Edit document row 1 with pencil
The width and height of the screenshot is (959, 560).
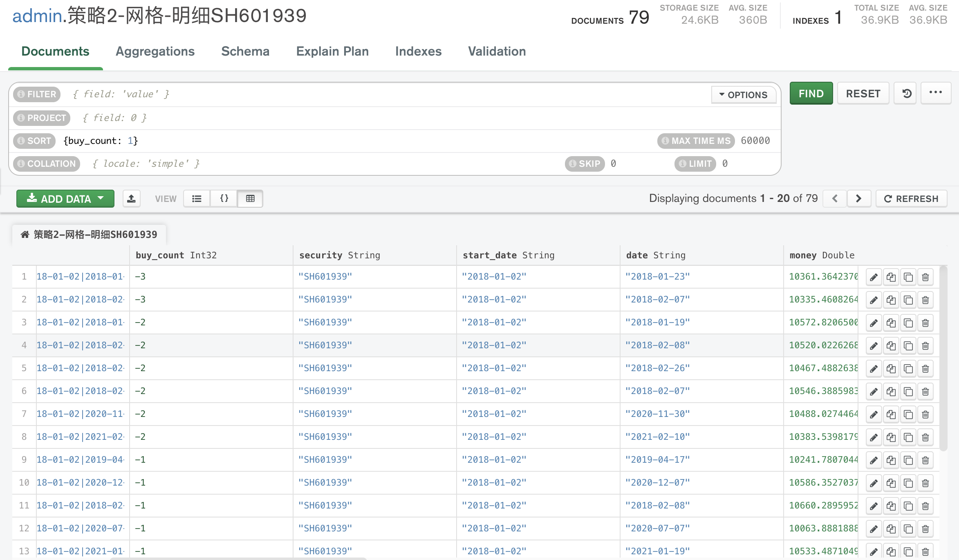[x=874, y=277]
